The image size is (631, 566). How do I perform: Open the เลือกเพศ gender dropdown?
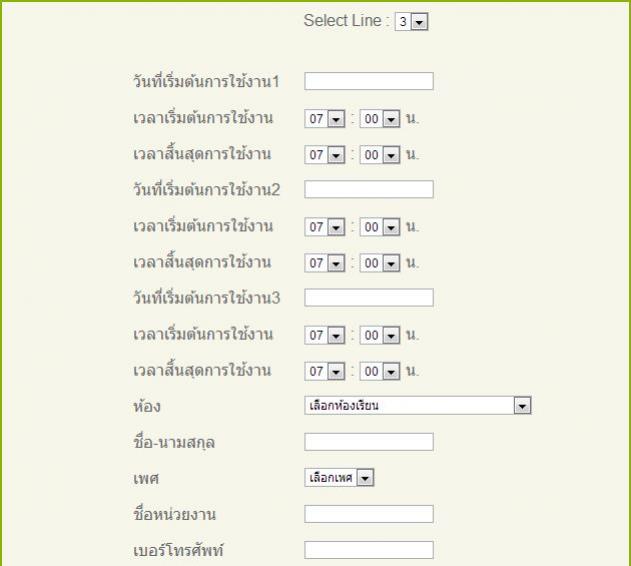coord(339,478)
